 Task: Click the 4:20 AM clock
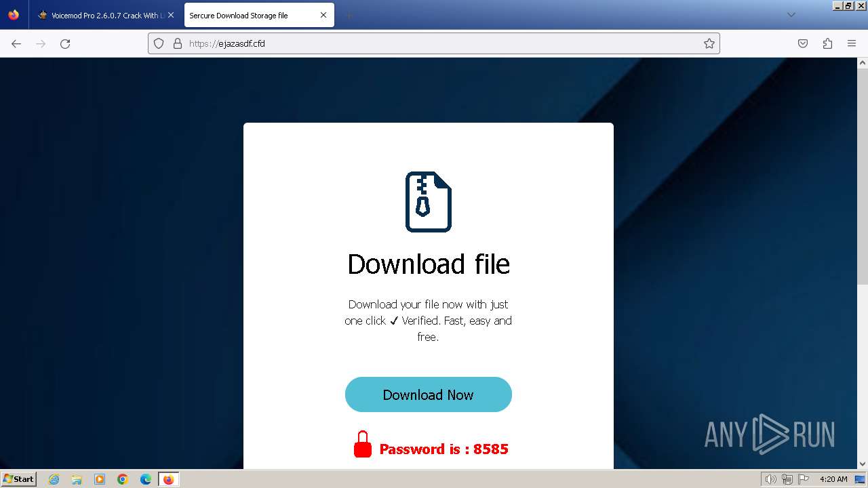(x=833, y=479)
